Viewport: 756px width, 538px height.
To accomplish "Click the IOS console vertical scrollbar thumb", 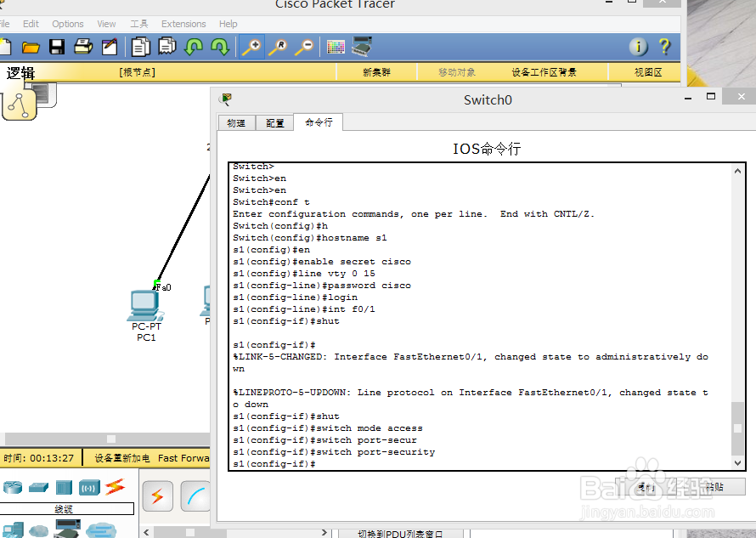I will point(737,428).
